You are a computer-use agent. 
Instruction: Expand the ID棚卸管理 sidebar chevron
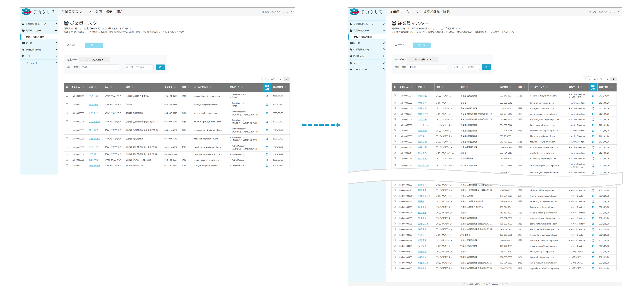[384, 56]
